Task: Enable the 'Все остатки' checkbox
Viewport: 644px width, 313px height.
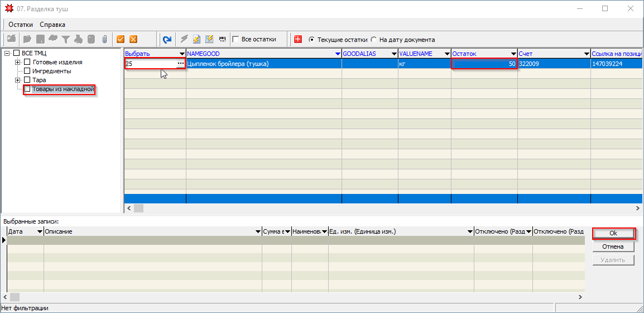Action: pyautogui.click(x=236, y=40)
